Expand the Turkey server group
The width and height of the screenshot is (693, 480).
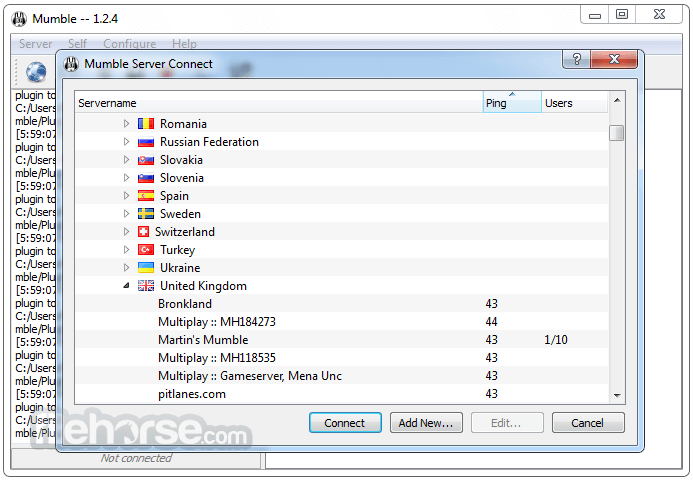point(126,250)
